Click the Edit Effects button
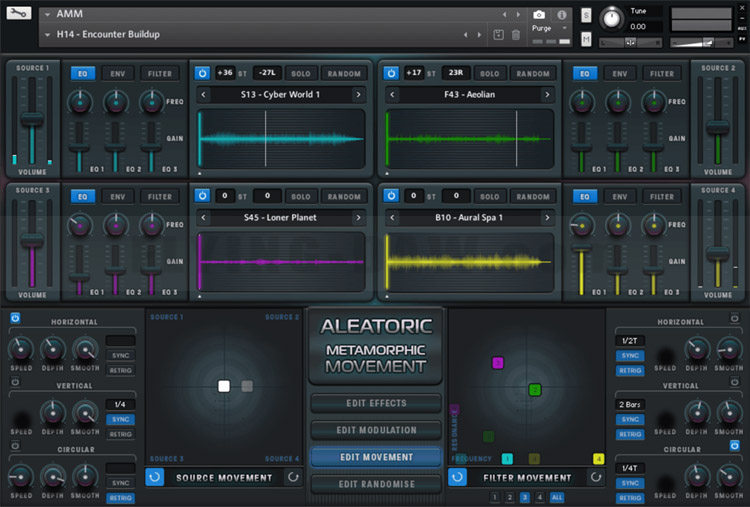 375,403
